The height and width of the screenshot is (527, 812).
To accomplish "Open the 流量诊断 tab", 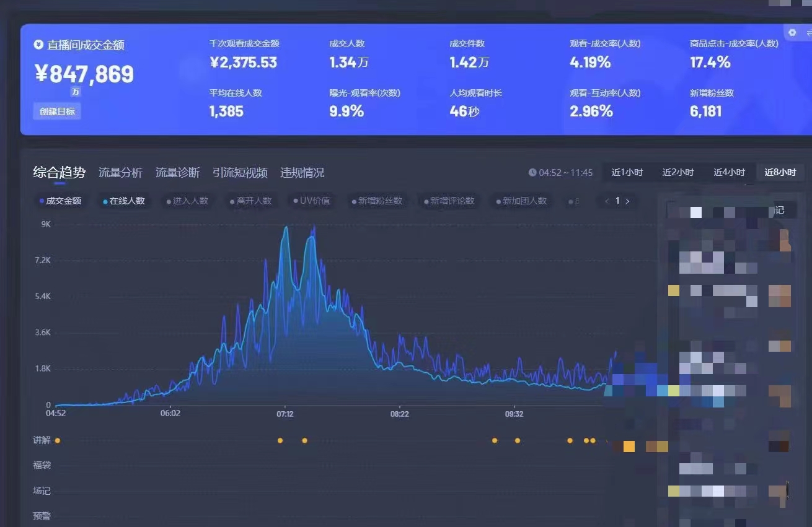I will [x=177, y=173].
